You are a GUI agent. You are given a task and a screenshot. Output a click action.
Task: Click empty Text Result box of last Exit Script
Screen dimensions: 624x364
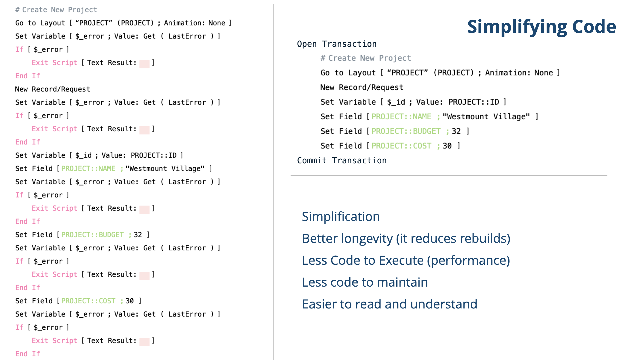click(x=144, y=342)
